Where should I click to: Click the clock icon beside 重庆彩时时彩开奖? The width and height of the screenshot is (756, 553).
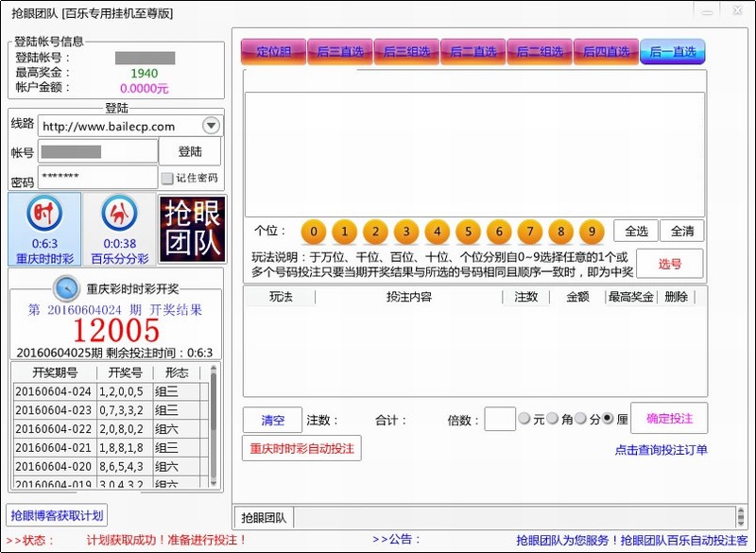click(x=66, y=287)
